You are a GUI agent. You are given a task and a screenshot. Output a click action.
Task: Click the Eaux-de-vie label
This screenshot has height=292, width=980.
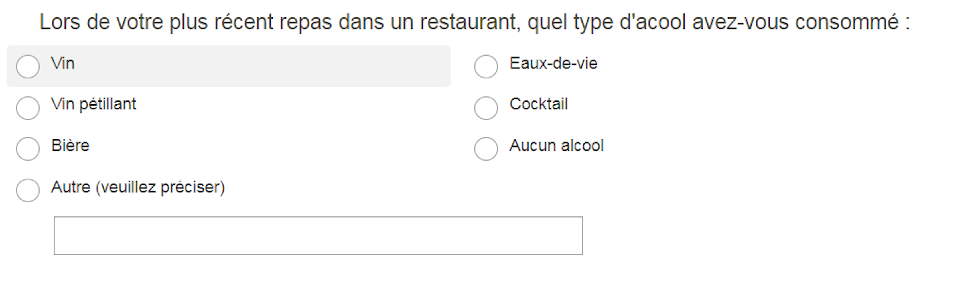click(x=553, y=64)
